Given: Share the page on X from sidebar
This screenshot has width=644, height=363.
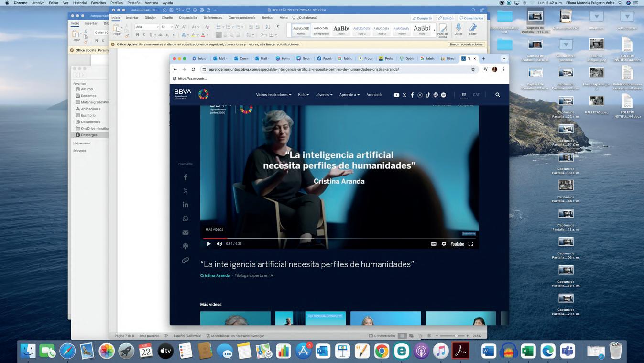Looking at the screenshot, I should coord(186,191).
